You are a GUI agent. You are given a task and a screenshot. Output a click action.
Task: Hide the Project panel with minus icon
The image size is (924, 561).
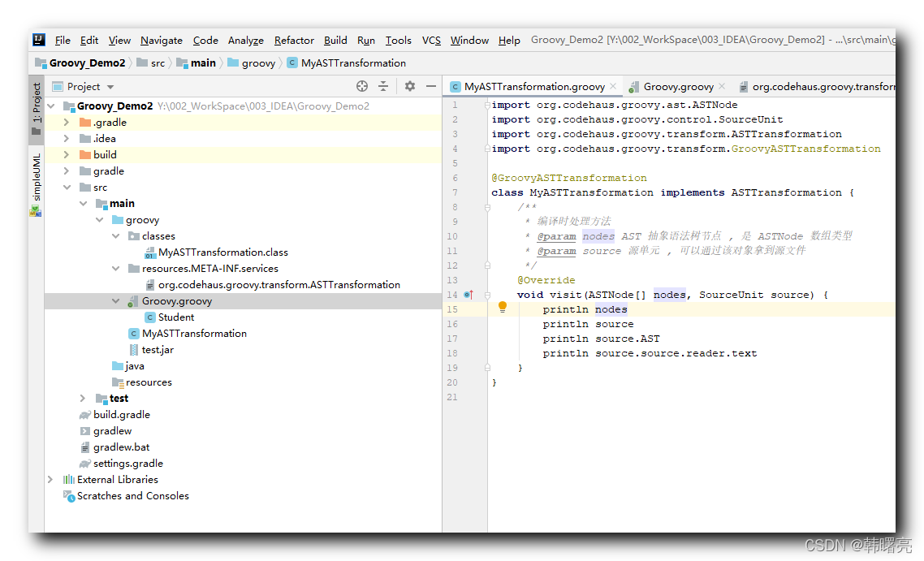coord(431,86)
